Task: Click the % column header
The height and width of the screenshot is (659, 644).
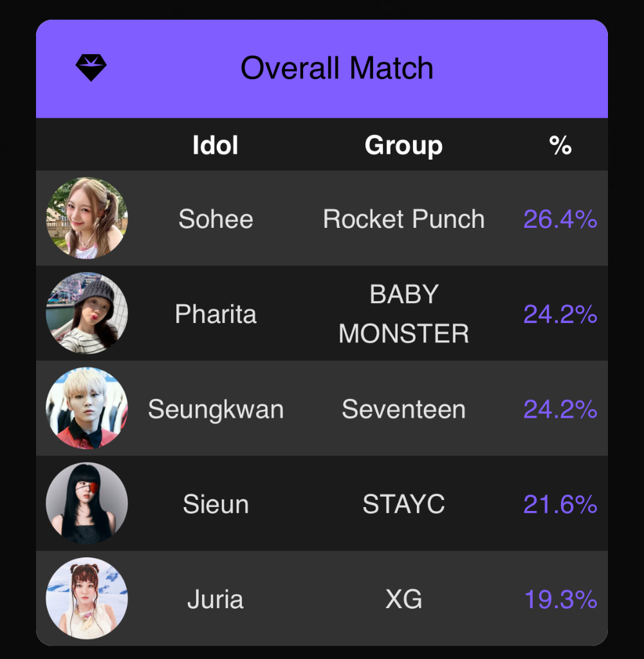Action: coord(560,145)
